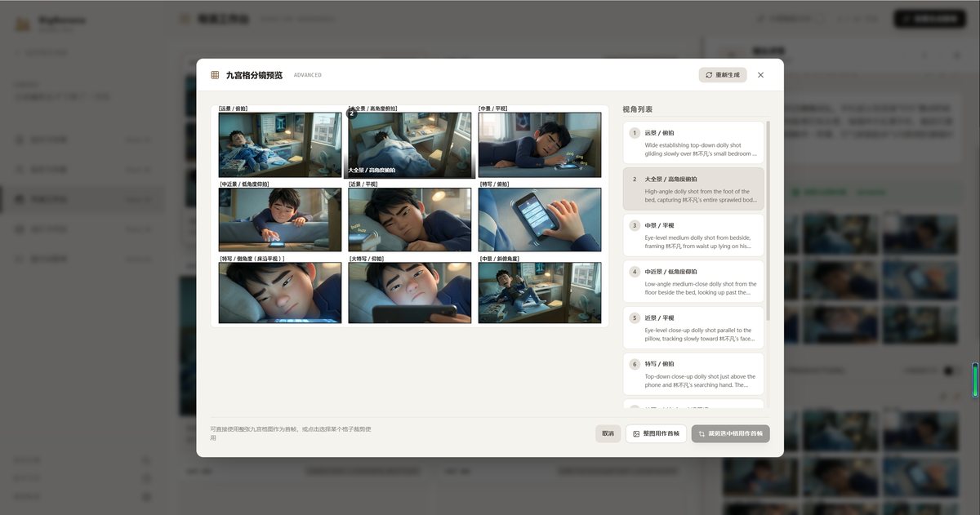The width and height of the screenshot is (980, 515).
Task: Pick the 中近景 / 低角度仰拍 grid frame
Action: tap(280, 220)
